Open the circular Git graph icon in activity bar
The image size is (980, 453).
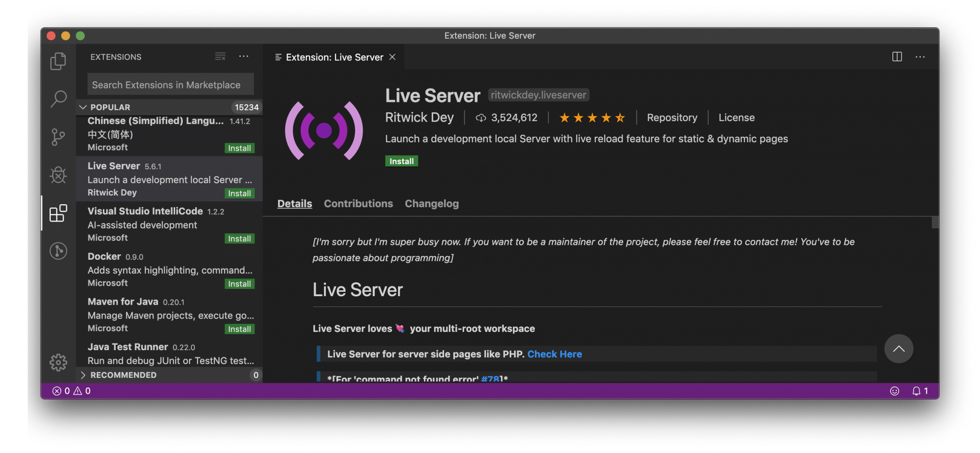(58, 251)
